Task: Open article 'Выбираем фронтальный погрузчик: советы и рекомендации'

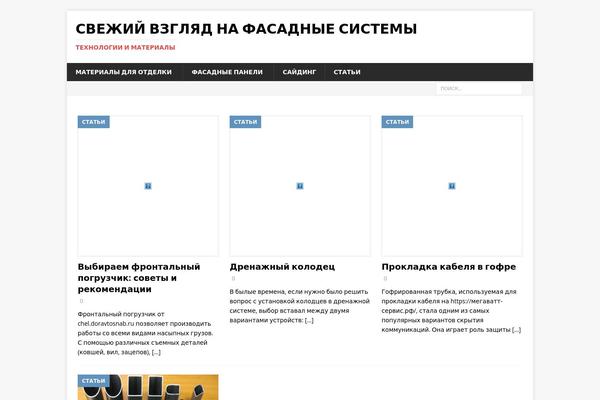Action: point(139,278)
